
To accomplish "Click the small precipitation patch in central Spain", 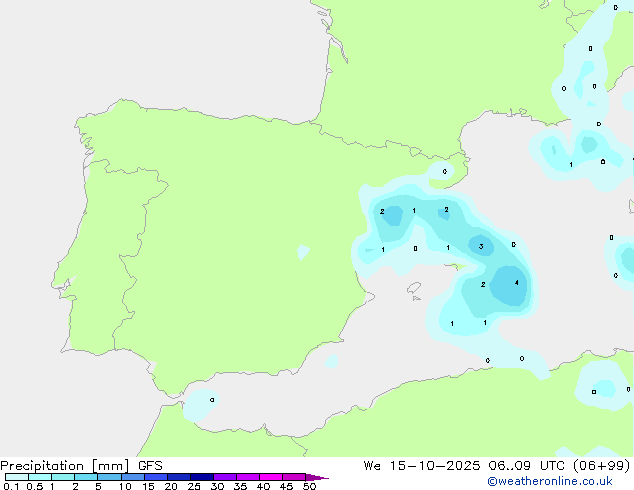I will [x=303, y=252].
